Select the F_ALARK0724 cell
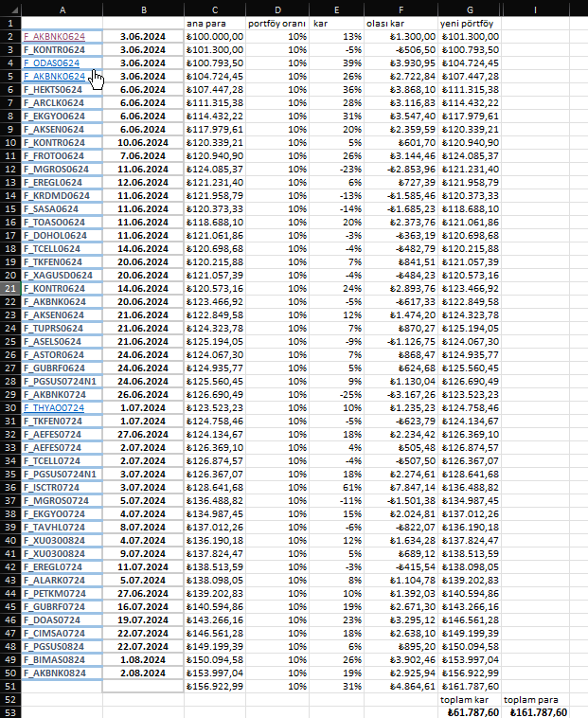The image size is (588, 718). [62, 580]
